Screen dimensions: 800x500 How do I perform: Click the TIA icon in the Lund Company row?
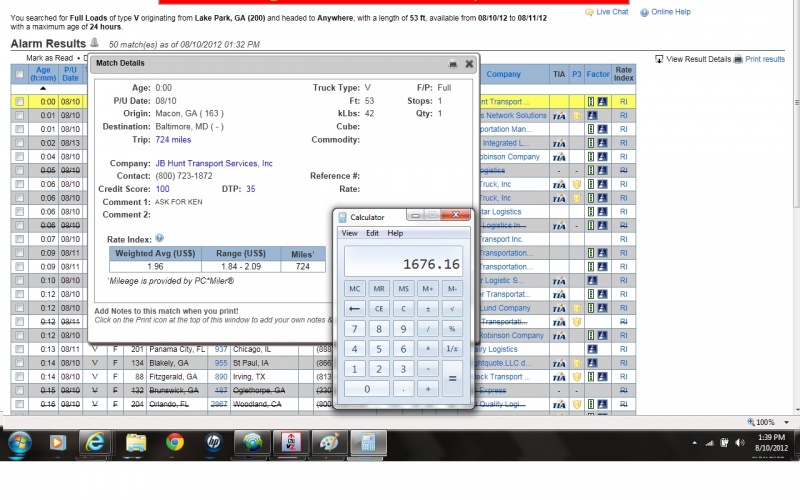pos(559,308)
